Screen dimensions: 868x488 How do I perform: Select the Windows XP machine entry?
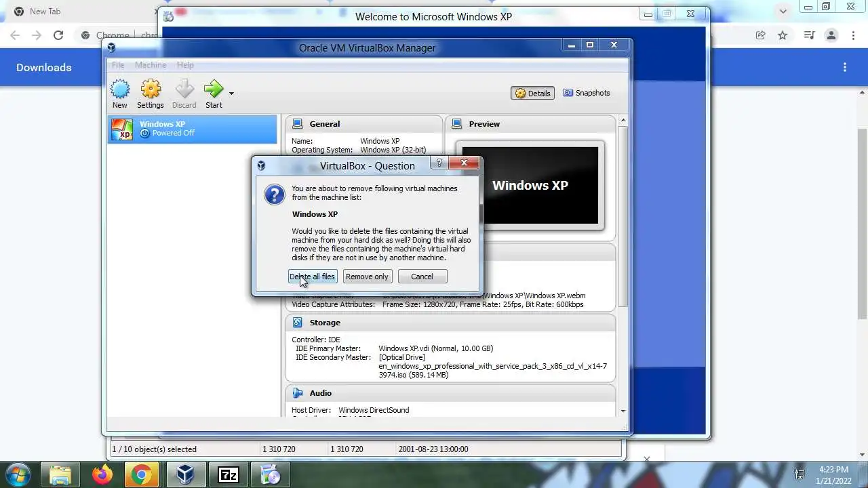[193, 129]
